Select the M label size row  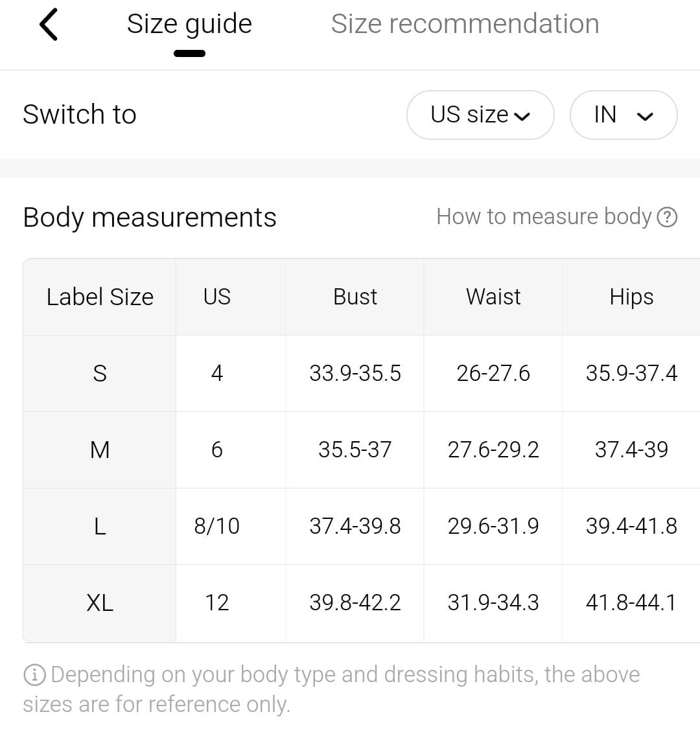click(x=100, y=450)
